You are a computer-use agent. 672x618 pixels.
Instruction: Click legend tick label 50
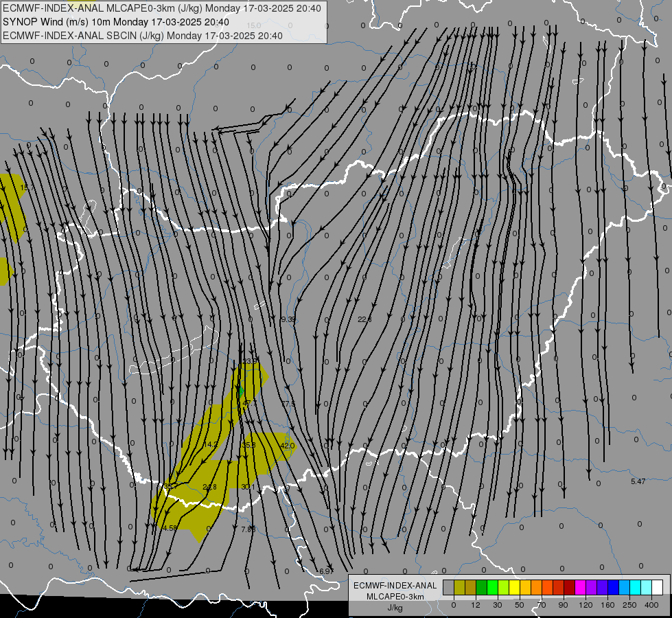(x=520, y=605)
